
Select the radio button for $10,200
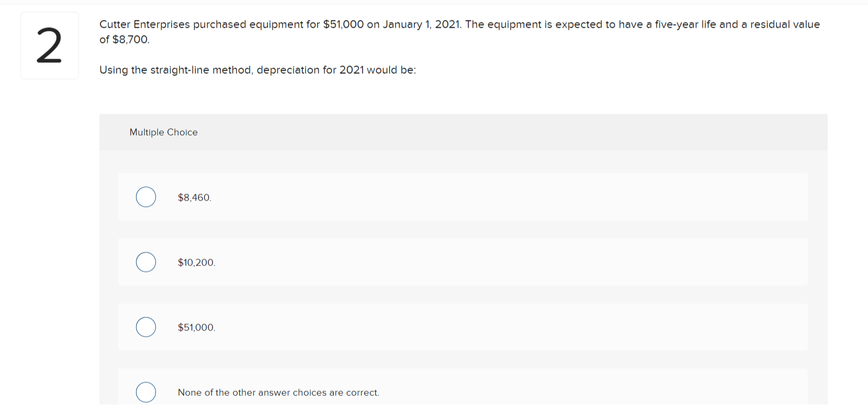tap(145, 262)
